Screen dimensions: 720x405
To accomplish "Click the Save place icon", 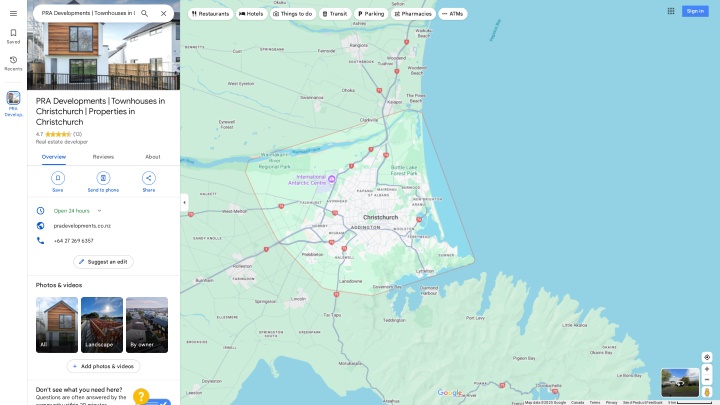I will [x=58, y=178].
